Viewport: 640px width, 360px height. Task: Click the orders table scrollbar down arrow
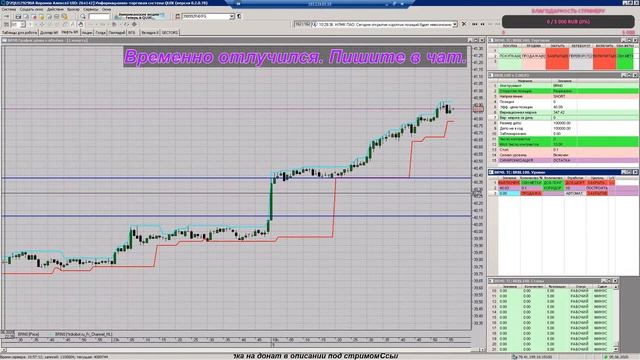point(616,350)
